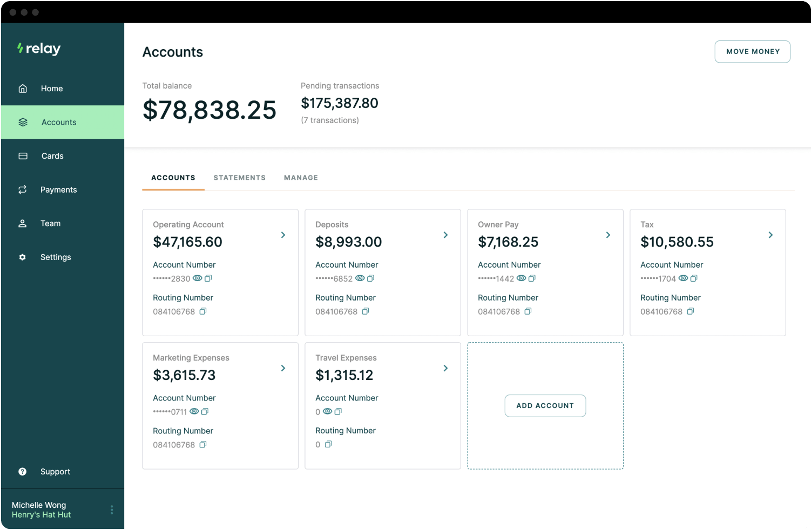The height and width of the screenshot is (530, 812).
Task: Open Settings via gear icon
Action: 23,257
